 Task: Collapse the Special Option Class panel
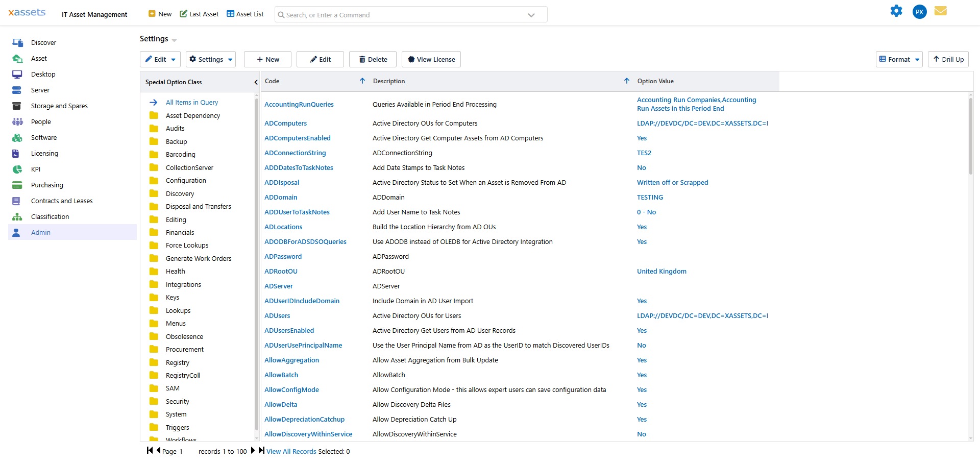click(x=256, y=82)
